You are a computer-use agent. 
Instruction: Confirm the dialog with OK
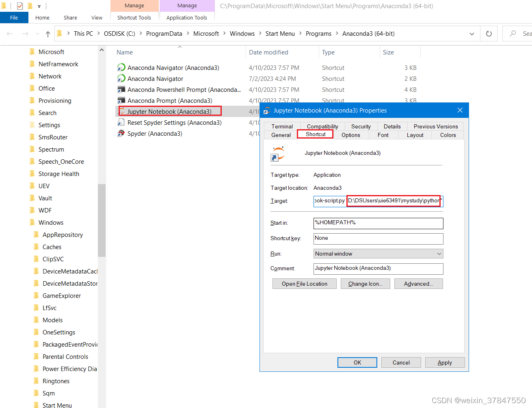tap(357, 362)
